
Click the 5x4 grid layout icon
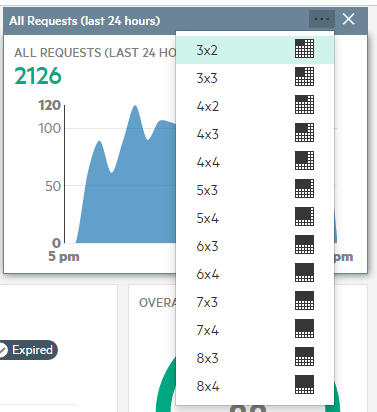click(304, 217)
